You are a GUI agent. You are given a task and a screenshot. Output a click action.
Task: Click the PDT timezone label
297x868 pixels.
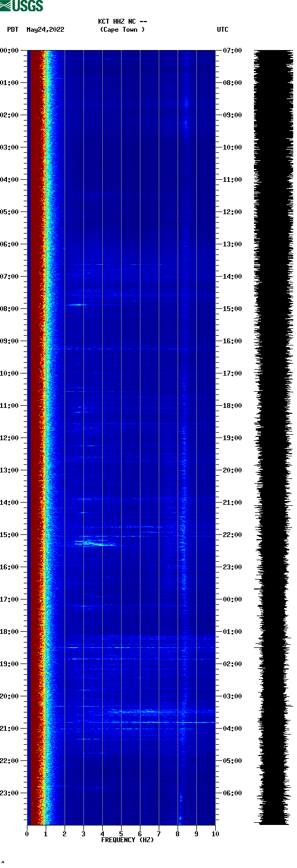[13, 30]
